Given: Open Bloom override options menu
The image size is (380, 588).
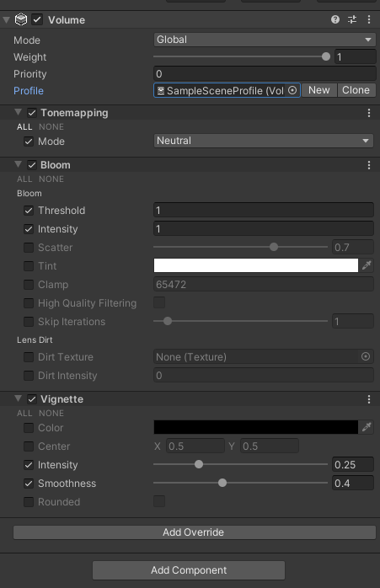Looking at the screenshot, I should (x=369, y=165).
